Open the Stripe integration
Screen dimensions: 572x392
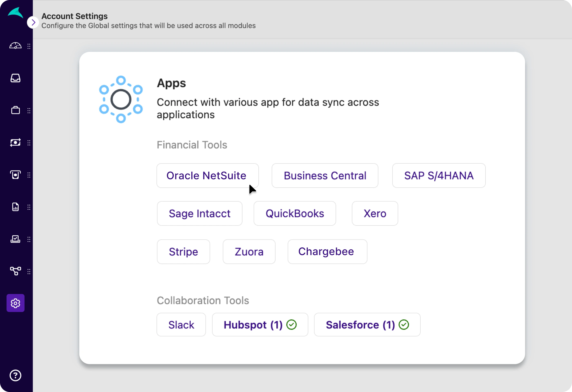click(x=183, y=252)
